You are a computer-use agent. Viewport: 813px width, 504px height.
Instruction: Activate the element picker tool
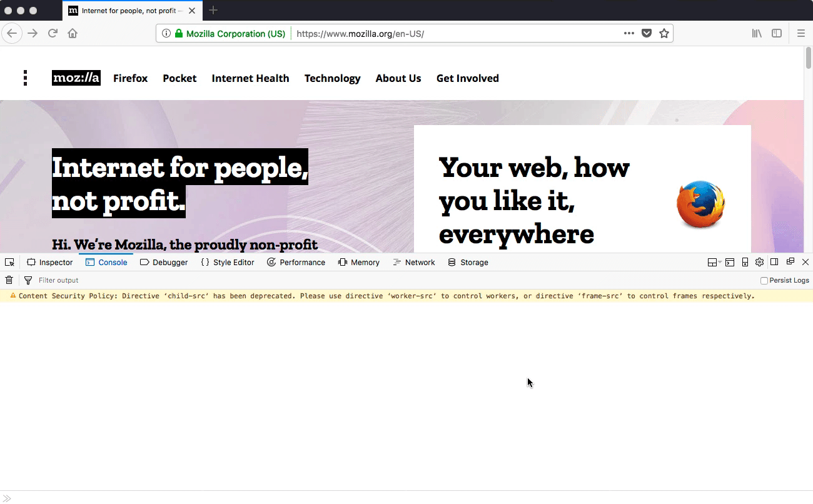(9, 262)
